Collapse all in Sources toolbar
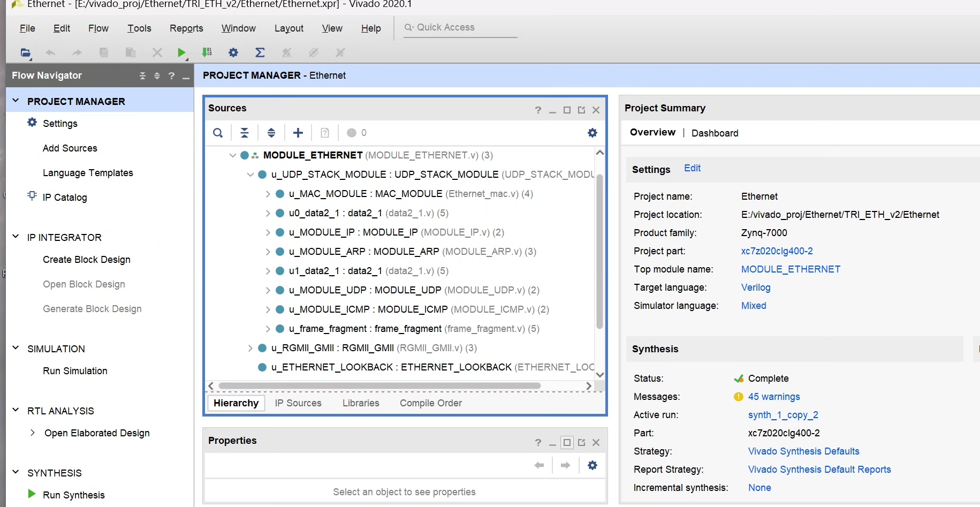Viewport: 980px width, 507px height. tap(245, 133)
